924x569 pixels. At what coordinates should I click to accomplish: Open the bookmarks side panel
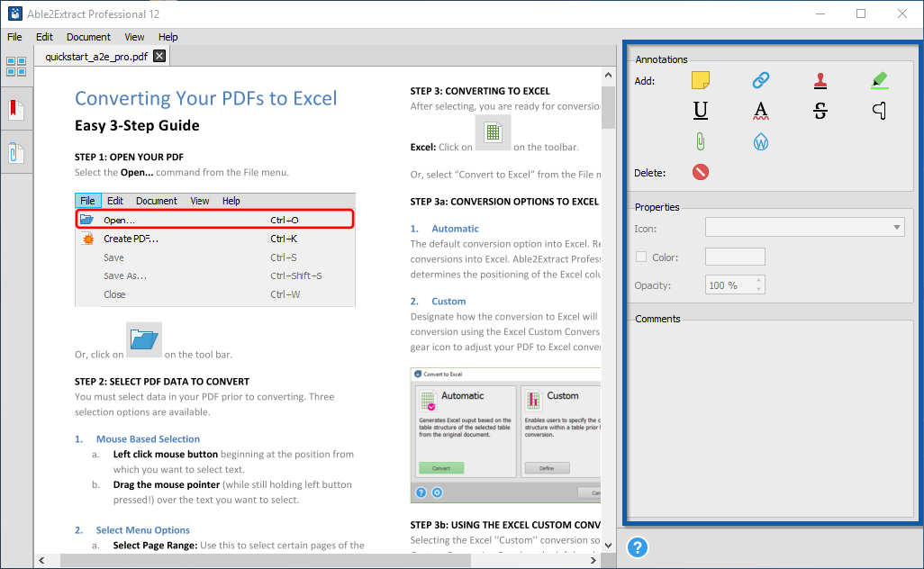click(x=16, y=110)
